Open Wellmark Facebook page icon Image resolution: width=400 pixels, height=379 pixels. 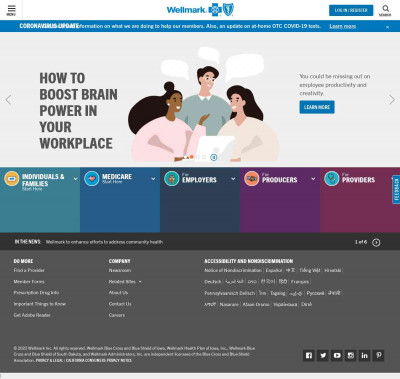tap(309, 355)
